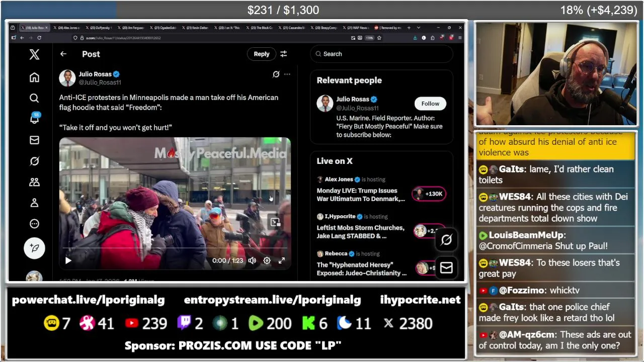Image resolution: width=644 pixels, height=362 pixels.
Task: Open the browser hamburger menu
Action: tap(460, 38)
